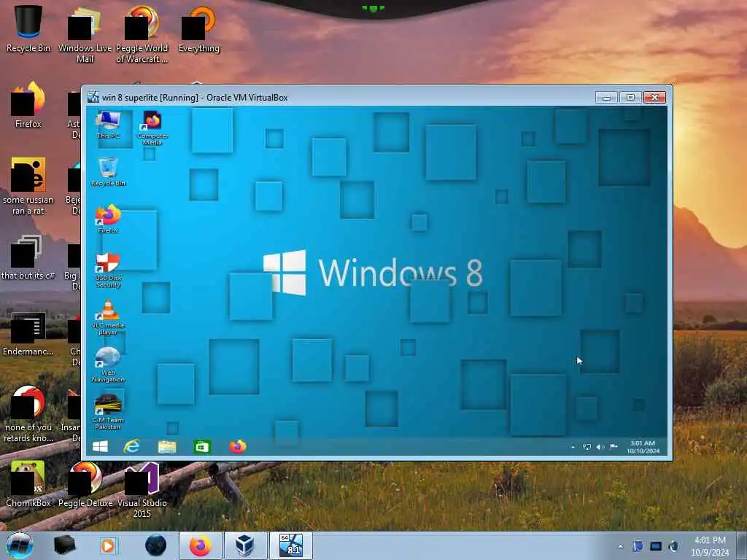Show hidden tray icons in the VM

[573, 447]
